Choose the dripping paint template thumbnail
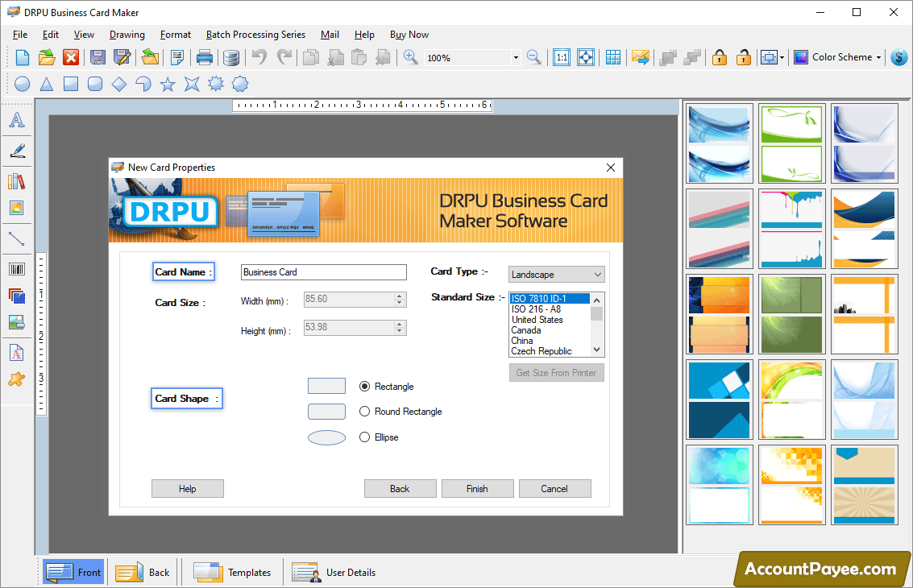This screenshot has height=588, width=913. (x=792, y=230)
